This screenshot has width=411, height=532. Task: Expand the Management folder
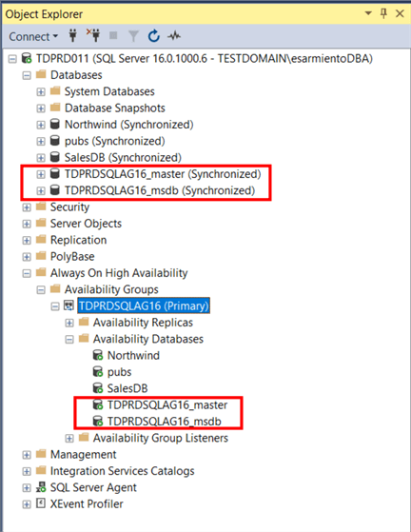click(x=27, y=455)
